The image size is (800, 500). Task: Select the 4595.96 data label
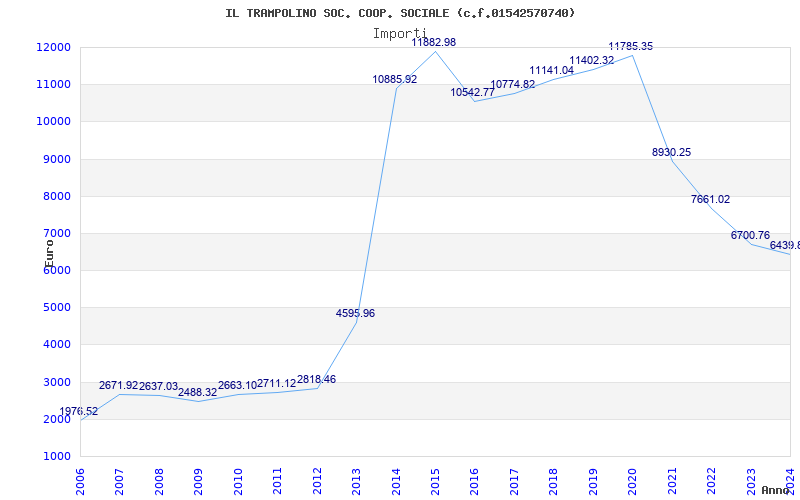tap(355, 313)
